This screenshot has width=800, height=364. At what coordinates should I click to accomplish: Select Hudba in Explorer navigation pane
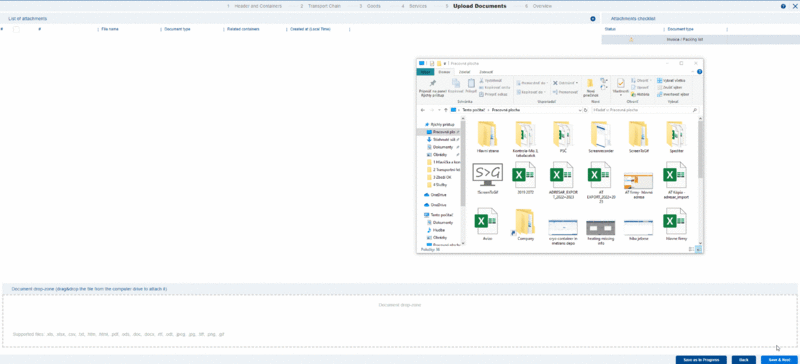pos(439,230)
